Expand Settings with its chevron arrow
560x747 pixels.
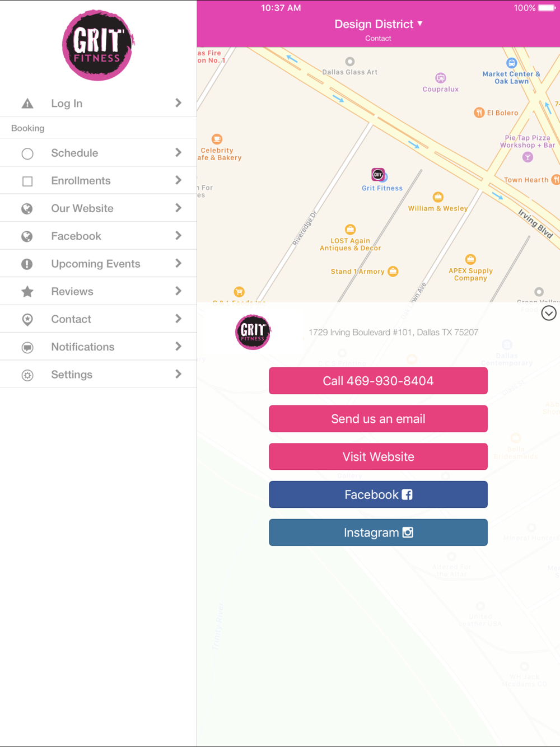178,374
